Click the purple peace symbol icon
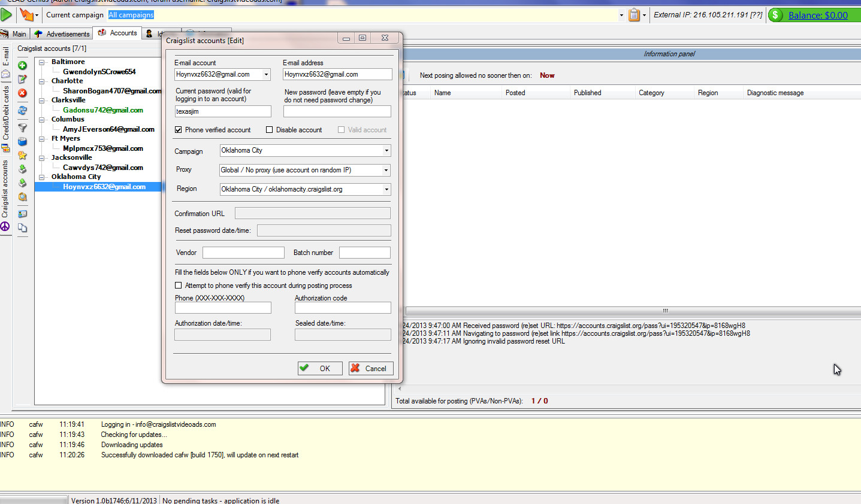 point(5,226)
